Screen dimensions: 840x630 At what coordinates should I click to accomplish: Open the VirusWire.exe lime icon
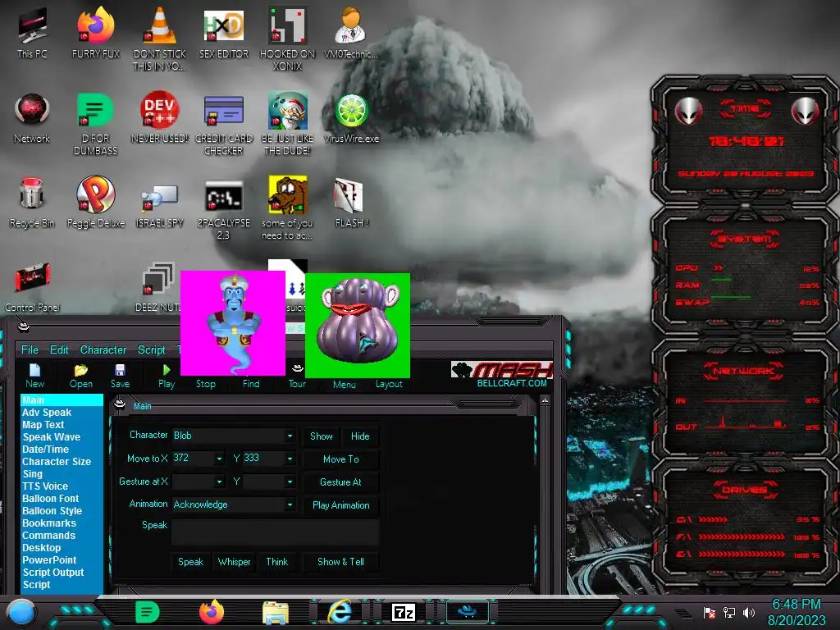[x=351, y=118]
